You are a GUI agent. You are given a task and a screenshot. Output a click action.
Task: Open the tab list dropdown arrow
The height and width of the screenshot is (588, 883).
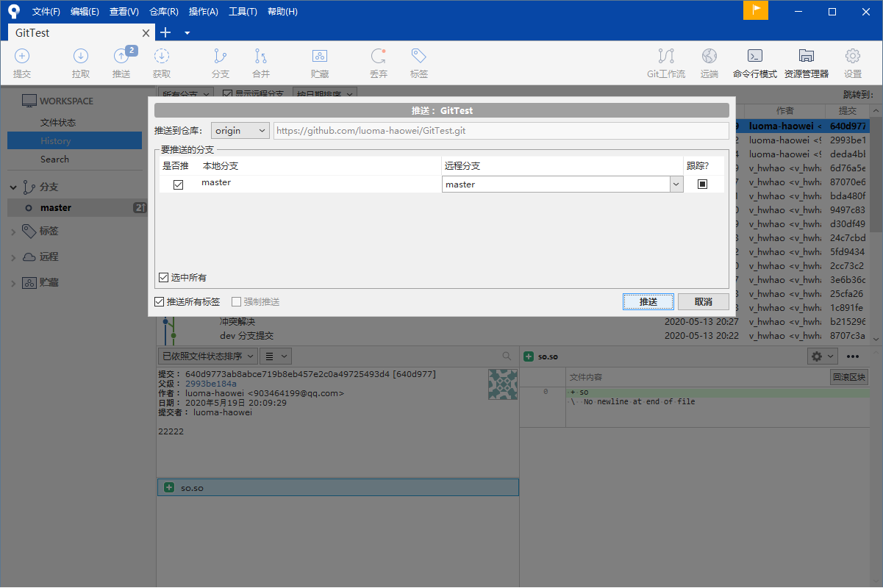pyautogui.click(x=187, y=32)
